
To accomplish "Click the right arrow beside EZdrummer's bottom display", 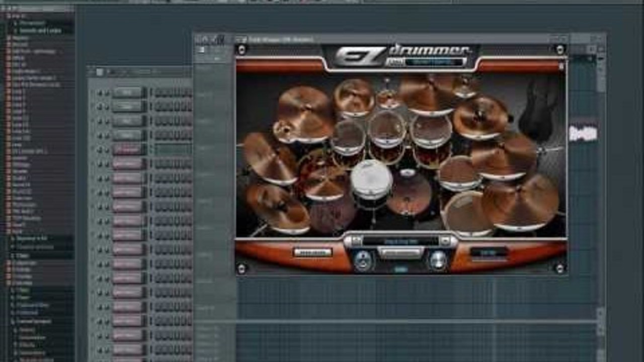I will 445,241.
